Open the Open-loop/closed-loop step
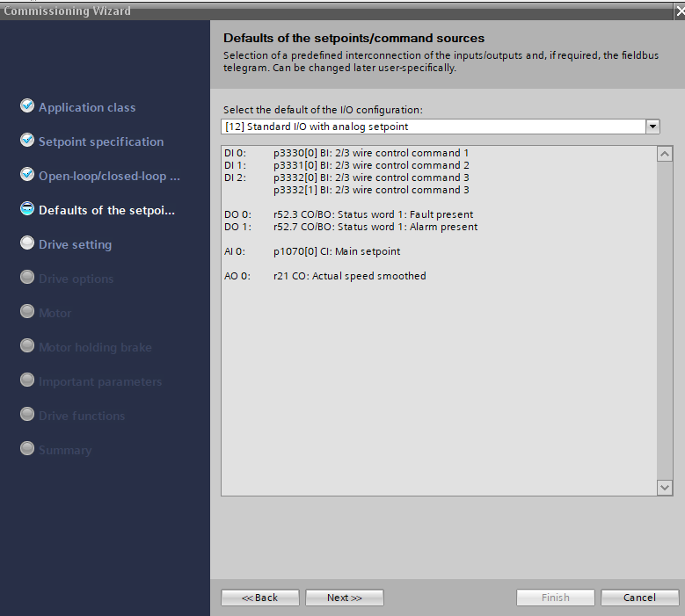The width and height of the screenshot is (685, 616). [109, 176]
